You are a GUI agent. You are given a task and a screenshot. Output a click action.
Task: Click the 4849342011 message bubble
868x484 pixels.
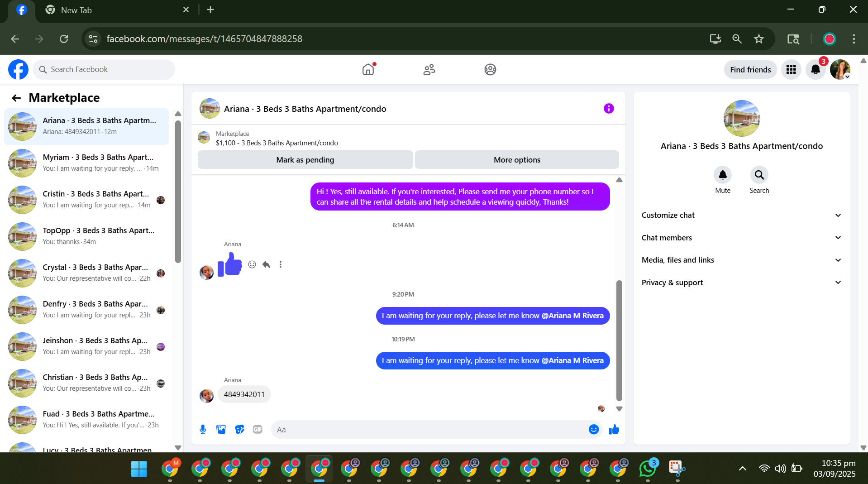pos(244,394)
